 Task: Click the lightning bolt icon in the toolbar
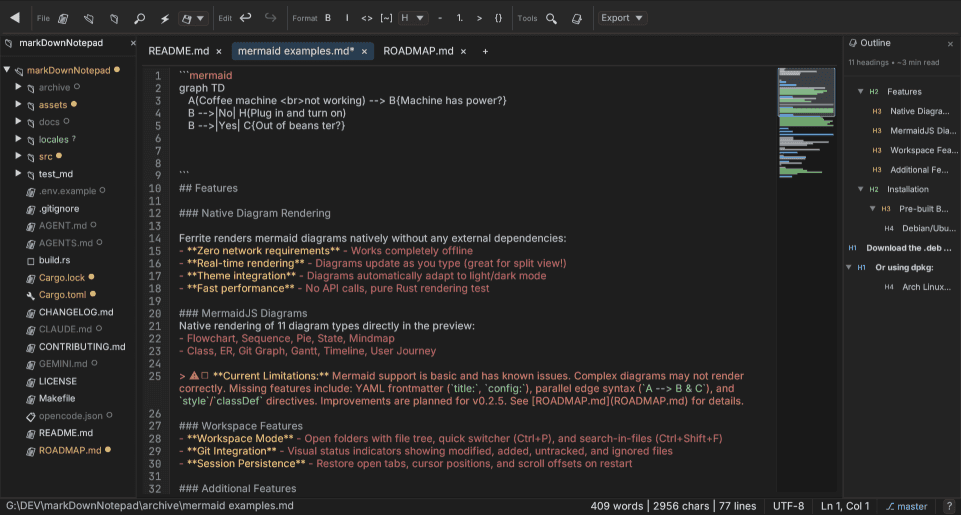(164, 18)
